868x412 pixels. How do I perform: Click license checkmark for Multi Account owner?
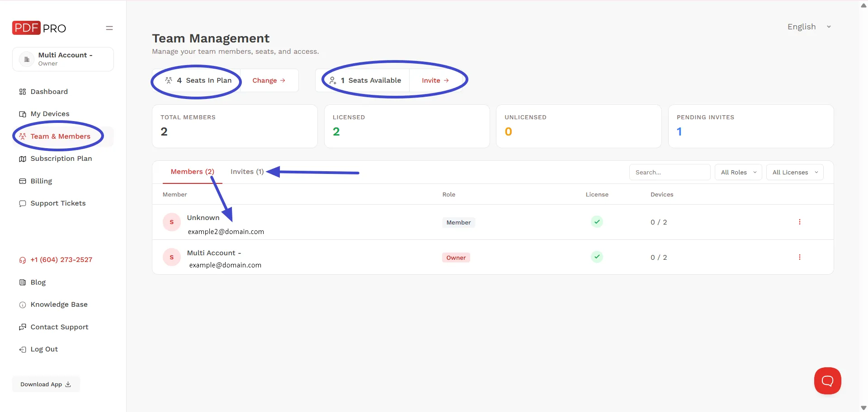[597, 257]
